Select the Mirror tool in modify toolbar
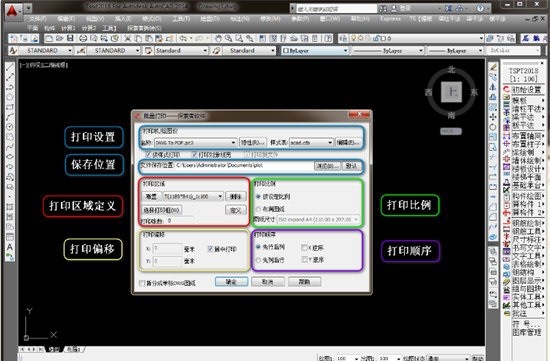 (493, 87)
